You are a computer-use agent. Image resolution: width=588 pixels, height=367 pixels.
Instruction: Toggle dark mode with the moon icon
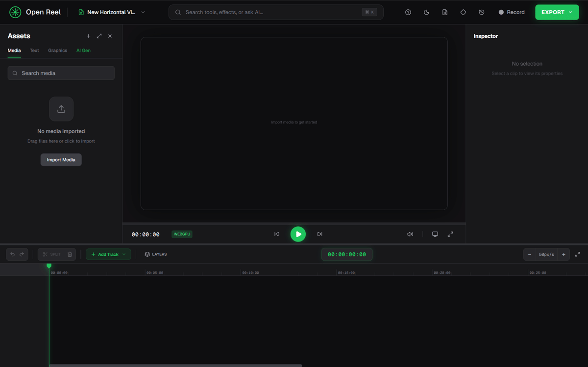click(426, 12)
